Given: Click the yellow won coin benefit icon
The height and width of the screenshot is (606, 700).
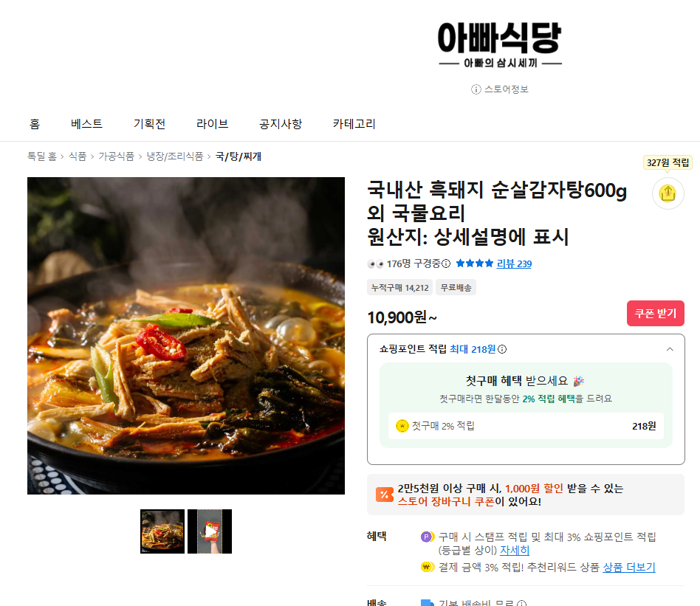Looking at the screenshot, I should (x=428, y=567).
